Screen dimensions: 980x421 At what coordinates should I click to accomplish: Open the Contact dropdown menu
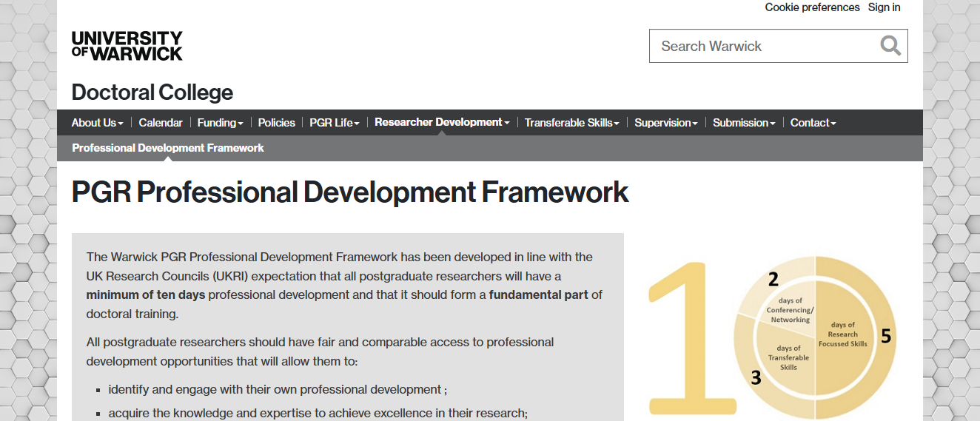point(813,123)
